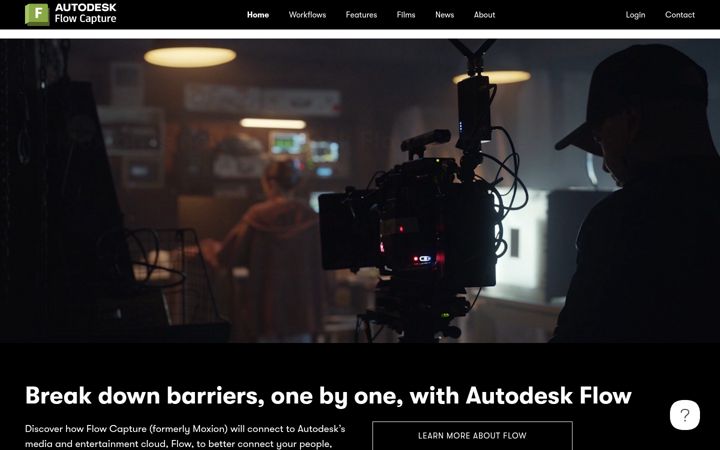This screenshot has width=720, height=450.
Task: Click the glowing ceiling lamp in hero
Action: (x=190, y=56)
